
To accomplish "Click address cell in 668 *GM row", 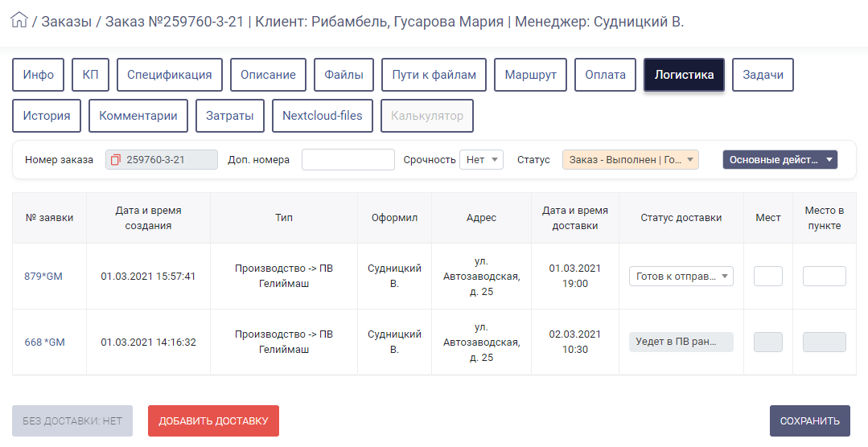I will tap(482, 342).
